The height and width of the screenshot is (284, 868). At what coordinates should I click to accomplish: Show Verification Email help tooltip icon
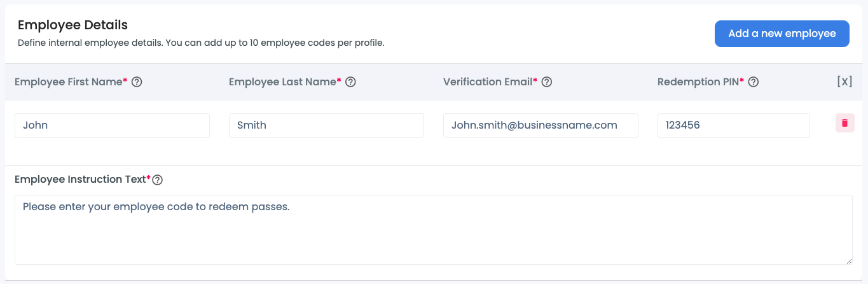546,82
